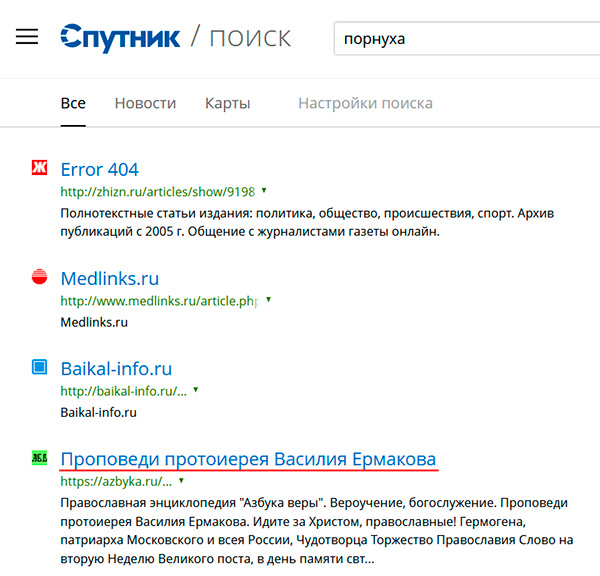Click the Спутник logo

tap(120, 38)
